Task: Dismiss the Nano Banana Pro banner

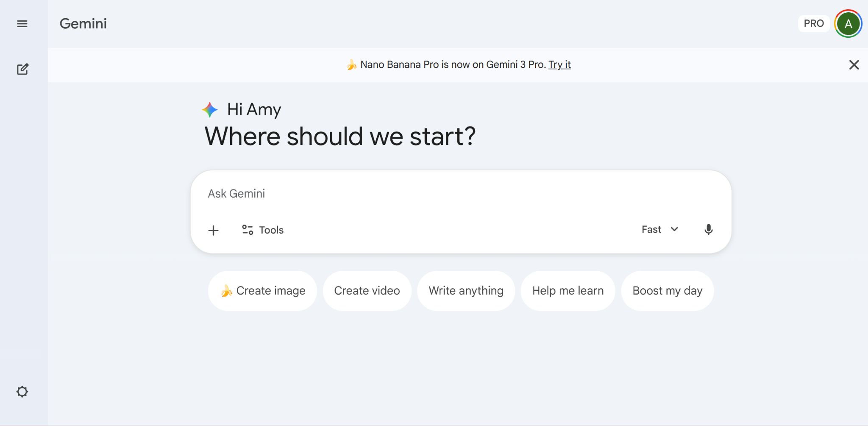Action: coord(854,65)
